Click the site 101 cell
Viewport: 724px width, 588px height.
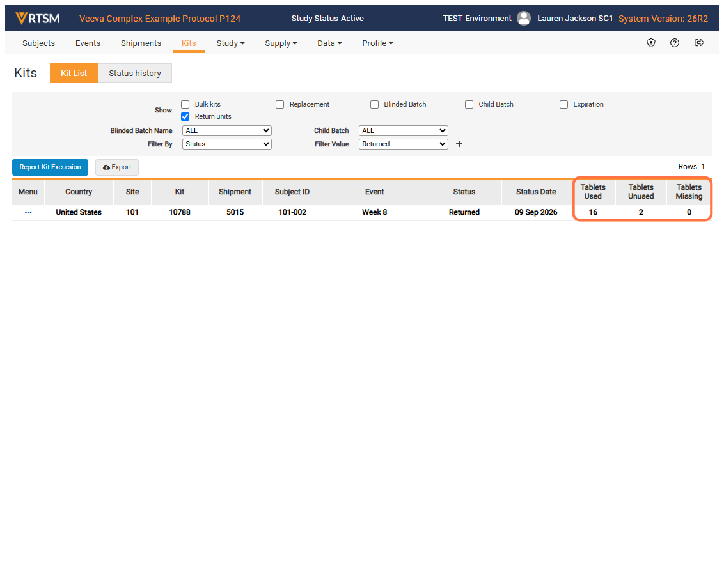tap(132, 212)
